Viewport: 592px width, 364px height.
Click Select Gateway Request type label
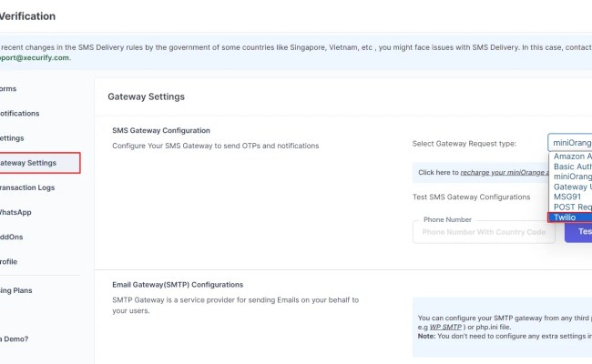tap(464, 144)
